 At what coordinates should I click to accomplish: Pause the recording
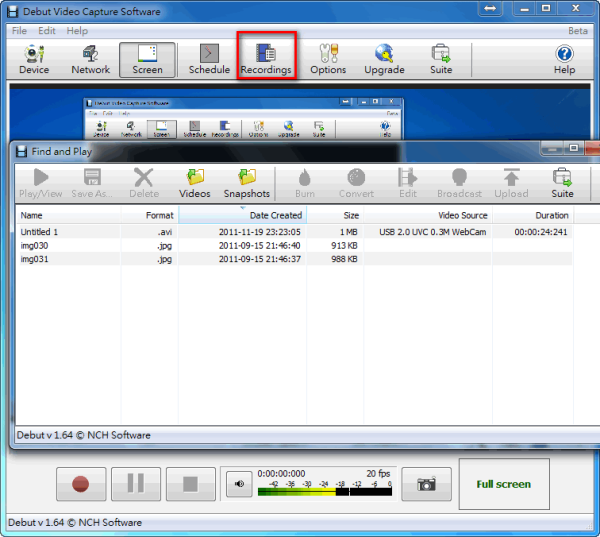[136, 484]
